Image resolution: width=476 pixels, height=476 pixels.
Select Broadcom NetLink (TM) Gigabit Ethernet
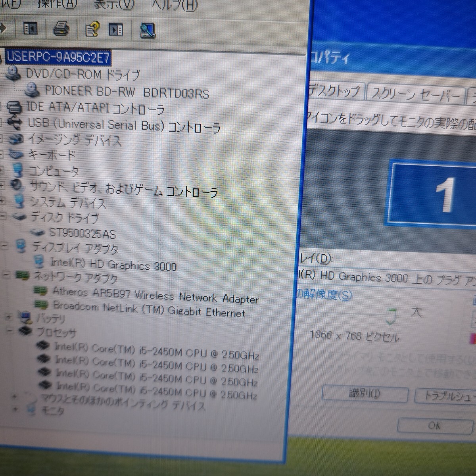(149, 309)
